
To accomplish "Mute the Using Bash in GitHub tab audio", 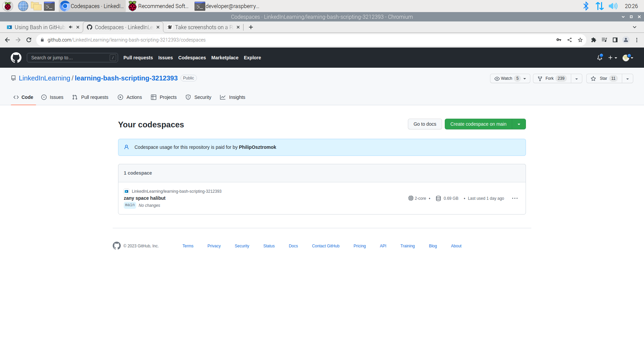I will tap(70, 27).
